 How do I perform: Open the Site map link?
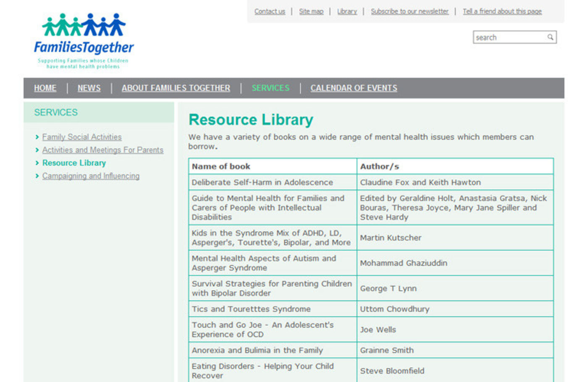coord(311,11)
